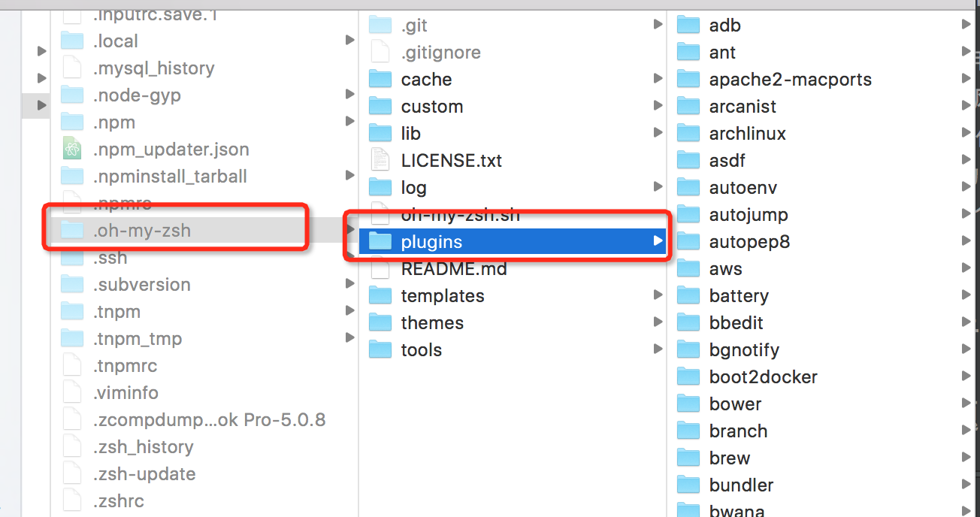Select the .gitignore file

point(440,53)
